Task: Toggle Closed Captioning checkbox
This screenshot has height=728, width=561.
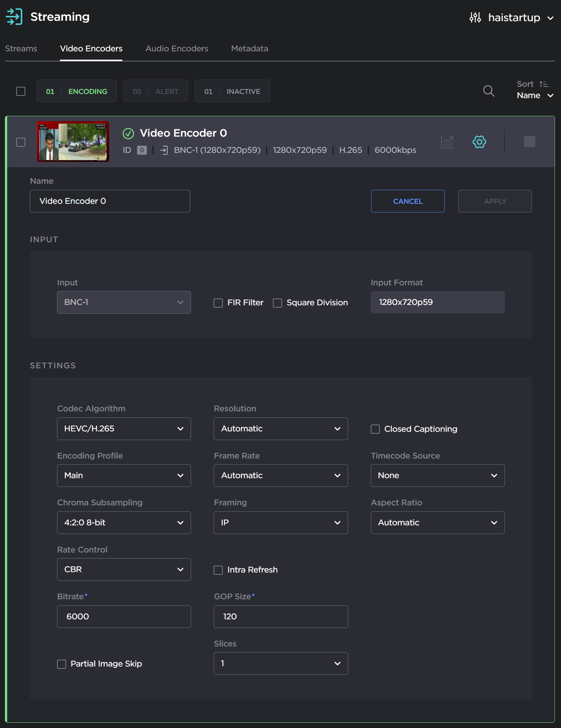Action: [x=375, y=429]
